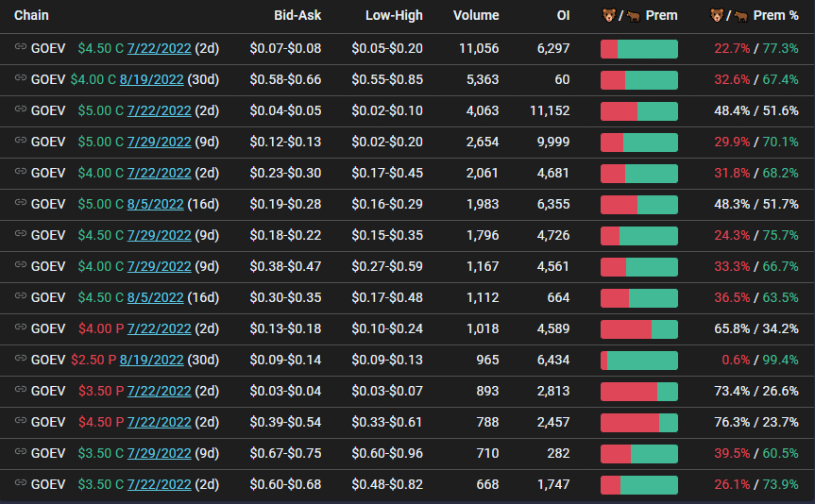The height and width of the screenshot is (504, 815).
Task: Click volume value 5,363
Action: [x=483, y=79]
